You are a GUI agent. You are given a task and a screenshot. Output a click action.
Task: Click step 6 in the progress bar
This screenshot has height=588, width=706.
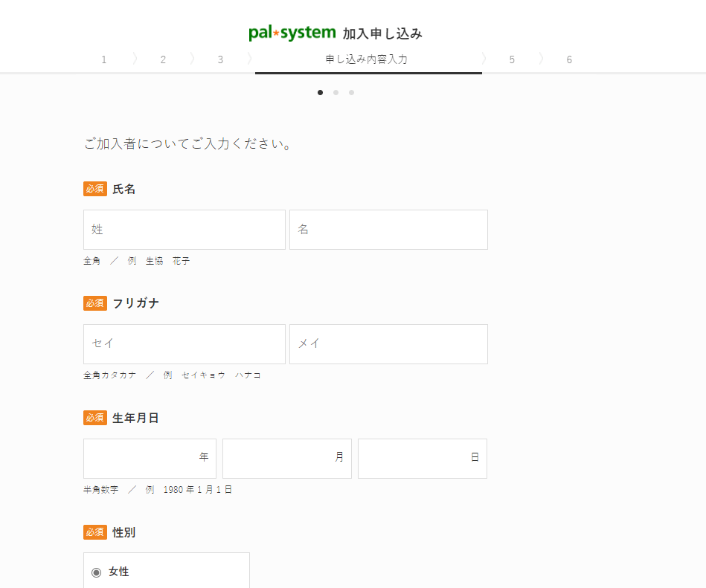tap(569, 59)
